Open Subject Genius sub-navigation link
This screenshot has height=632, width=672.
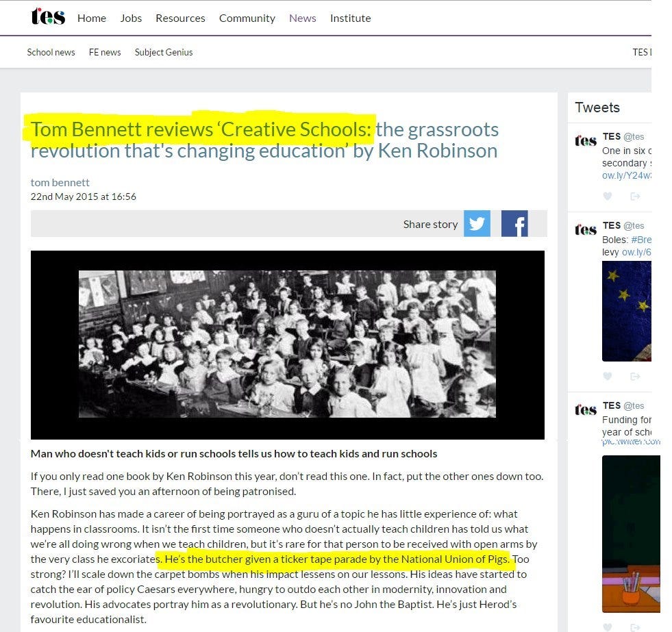coord(164,52)
